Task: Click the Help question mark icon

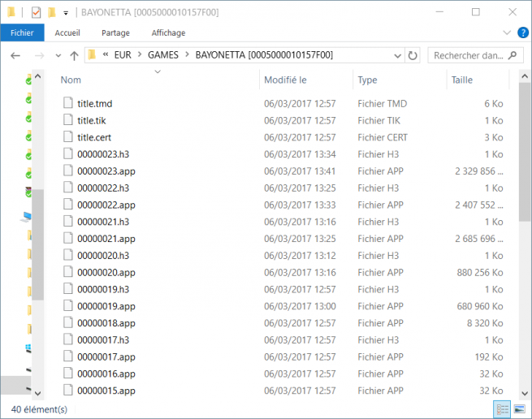Action: (522, 33)
